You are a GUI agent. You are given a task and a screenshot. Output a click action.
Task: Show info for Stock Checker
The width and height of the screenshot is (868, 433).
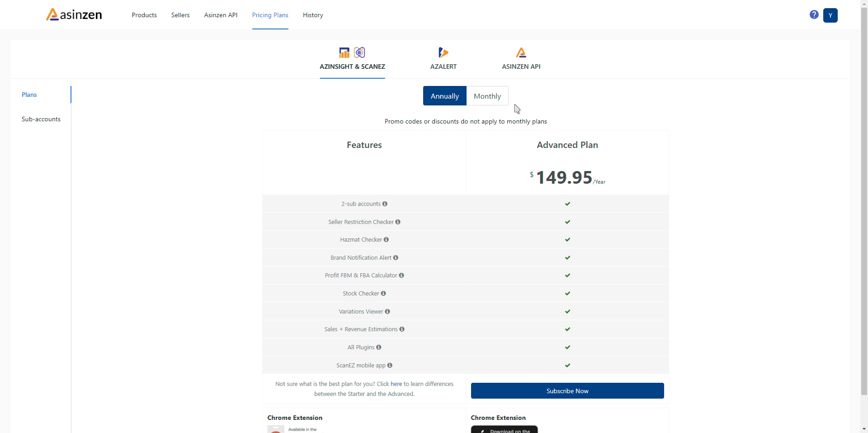pyautogui.click(x=383, y=293)
